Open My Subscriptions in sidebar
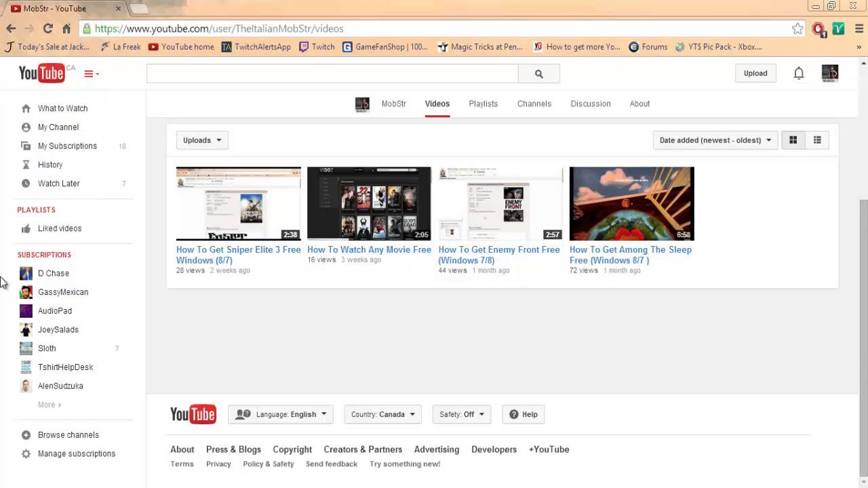Image resolution: width=868 pixels, height=488 pixels. point(67,146)
